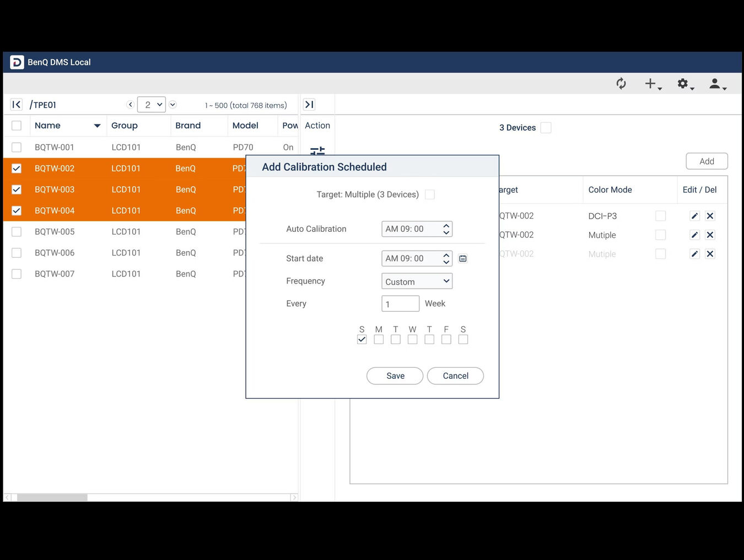
Task: Click the Brand column header
Action: [x=188, y=126]
